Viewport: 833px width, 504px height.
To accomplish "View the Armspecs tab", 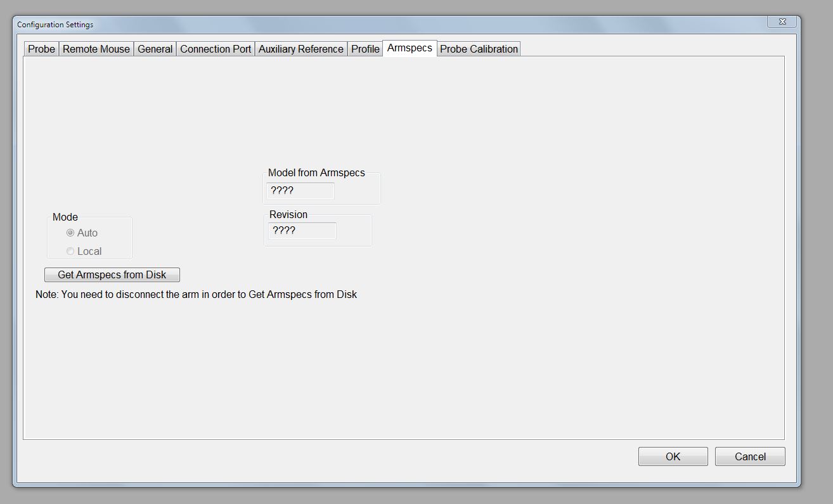I will click(x=409, y=48).
